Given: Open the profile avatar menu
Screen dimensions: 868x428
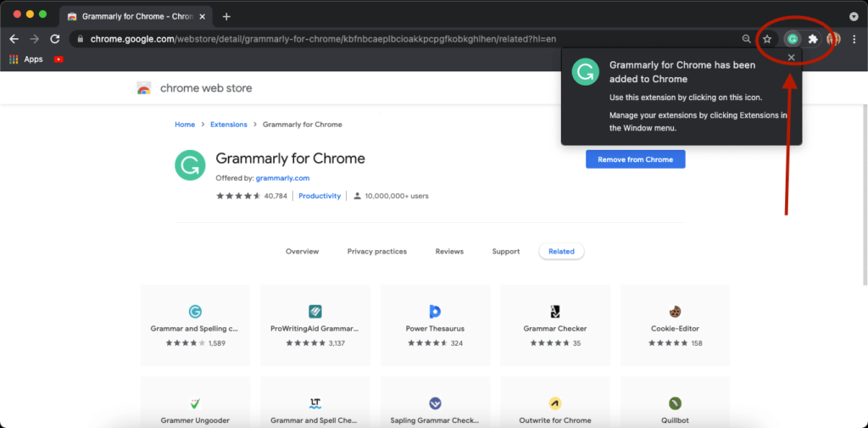Looking at the screenshot, I should [833, 39].
